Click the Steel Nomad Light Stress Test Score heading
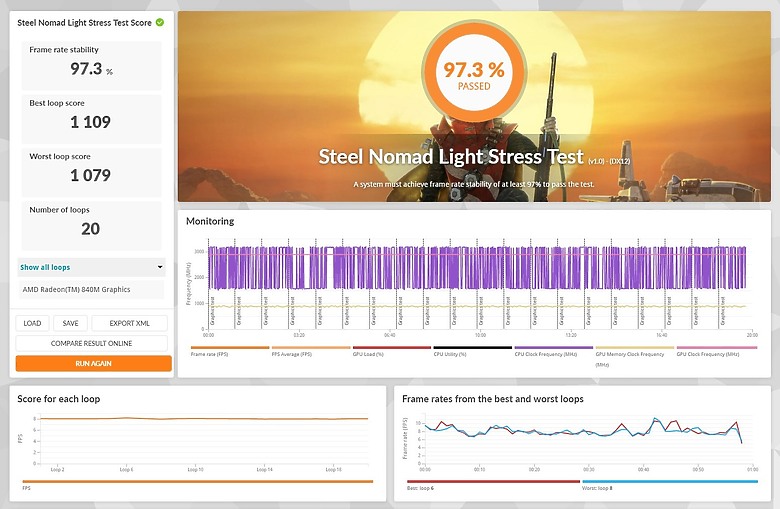The image size is (780, 509). pos(84,23)
